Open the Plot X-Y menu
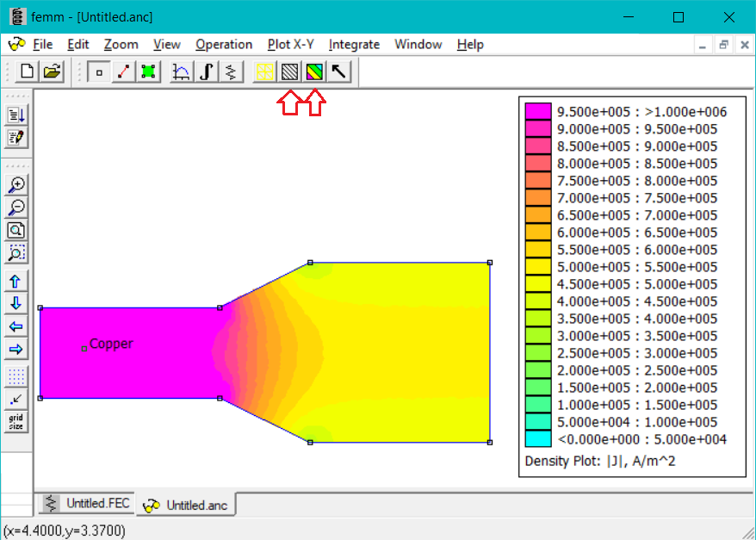Image resolution: width=756 pixels, height=540 pixels. [291, 44]
